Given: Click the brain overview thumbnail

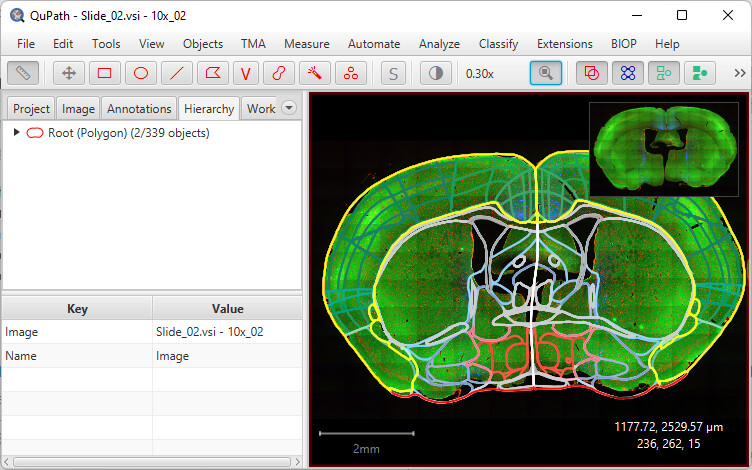Looking at the screenshot, I should pos(664,149).
